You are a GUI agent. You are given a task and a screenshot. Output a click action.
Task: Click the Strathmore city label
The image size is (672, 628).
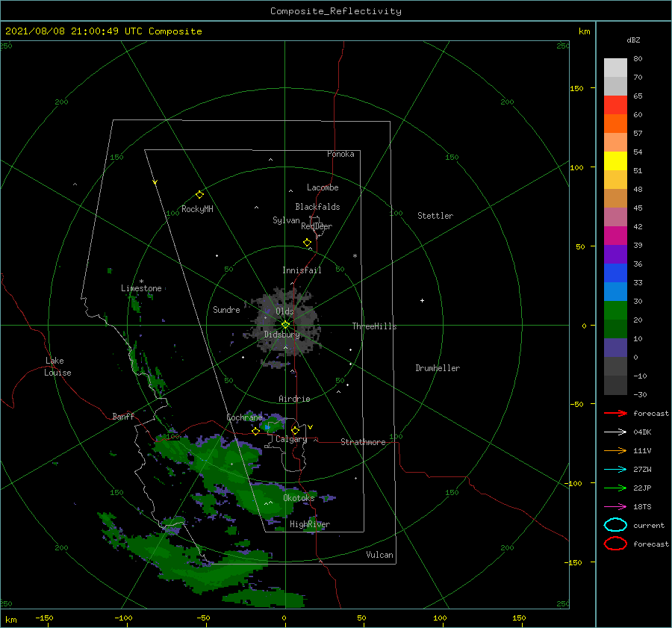(363, 442)
